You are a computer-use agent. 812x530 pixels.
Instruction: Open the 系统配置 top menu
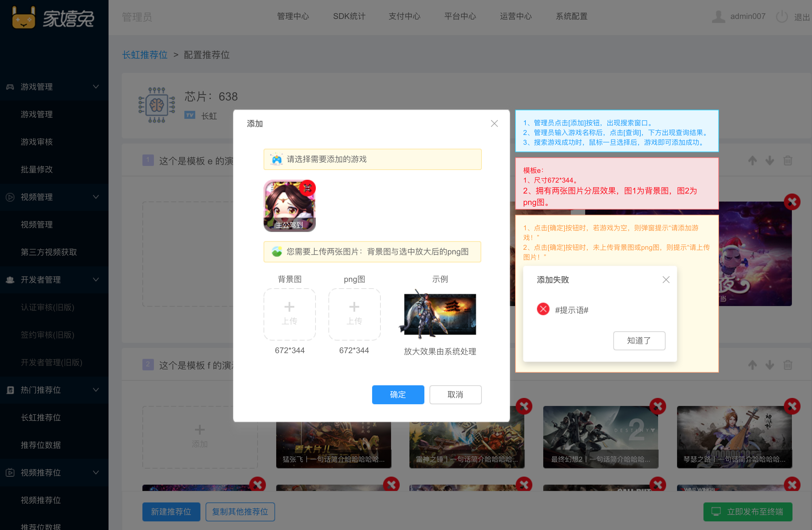pos(571,16)
